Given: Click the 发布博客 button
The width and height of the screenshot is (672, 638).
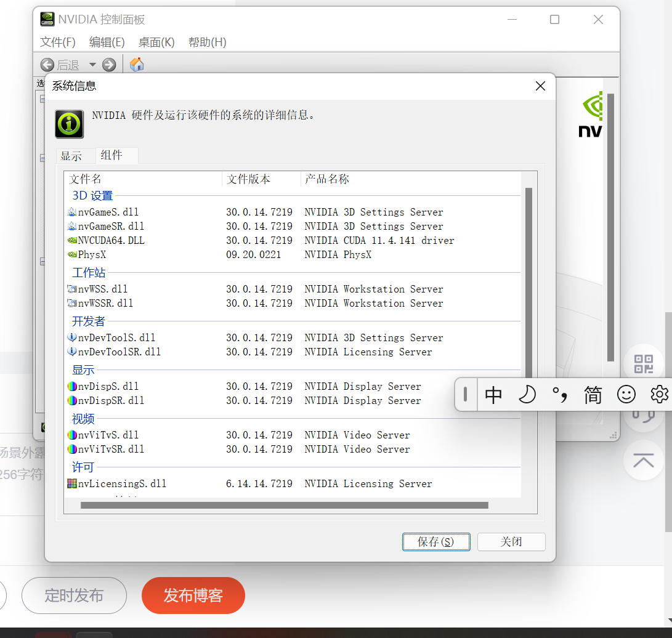Looking at the screenshot, I should 193,595.
